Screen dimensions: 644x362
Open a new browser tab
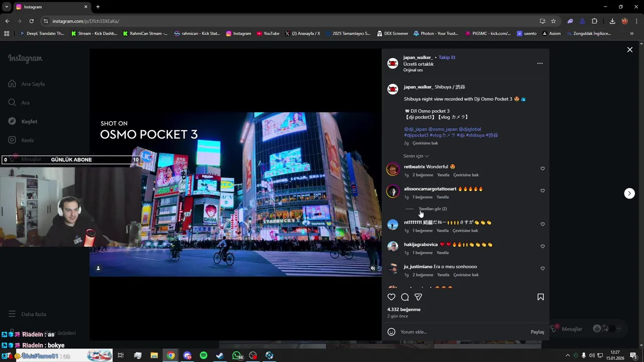pos(98,7)
